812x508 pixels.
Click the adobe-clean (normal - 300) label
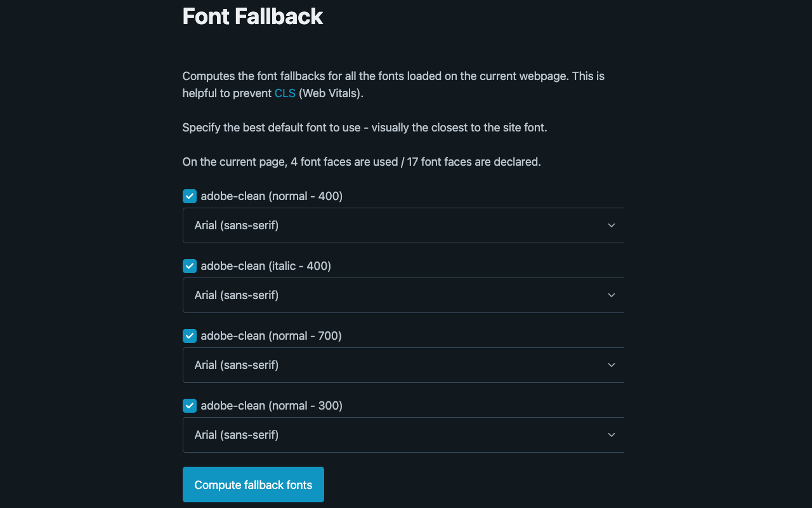(x=272, y=405)
